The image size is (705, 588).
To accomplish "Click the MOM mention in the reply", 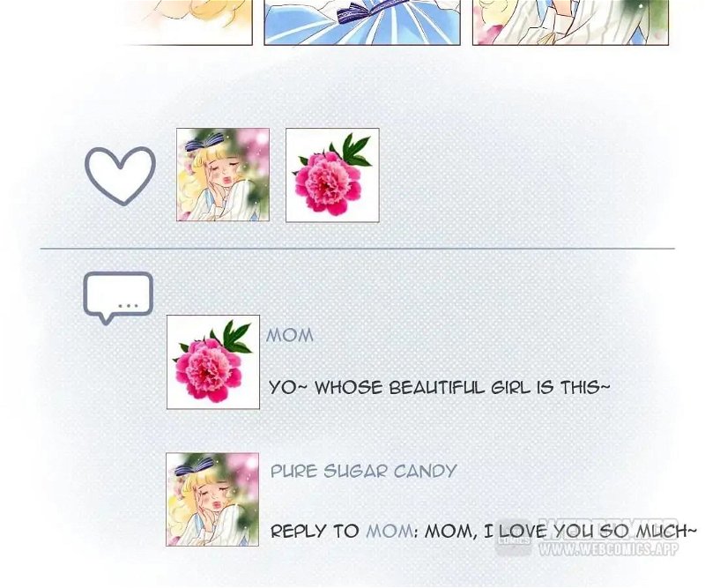I will point(390,532).
